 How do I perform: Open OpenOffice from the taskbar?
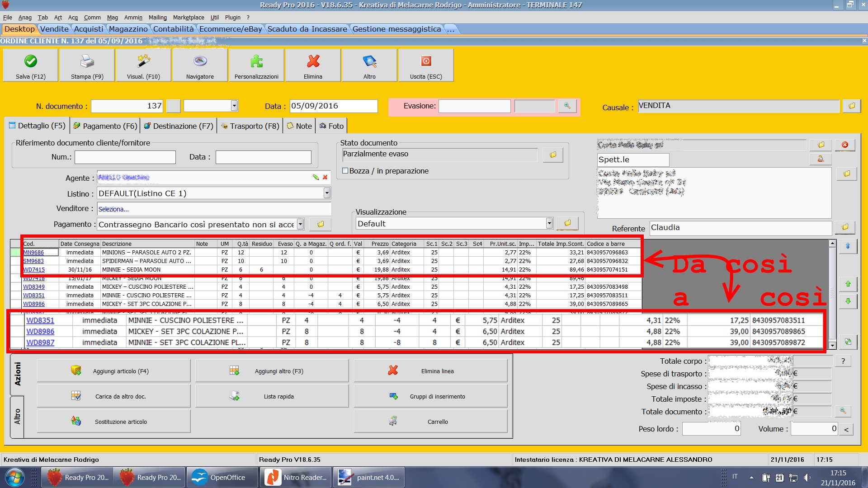tap(222, 478)
